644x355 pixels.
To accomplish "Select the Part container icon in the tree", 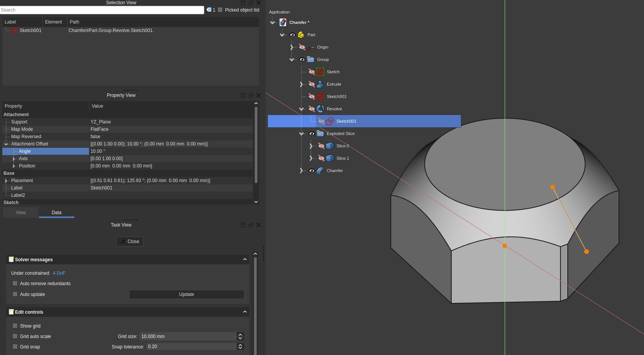I will 301,35.
